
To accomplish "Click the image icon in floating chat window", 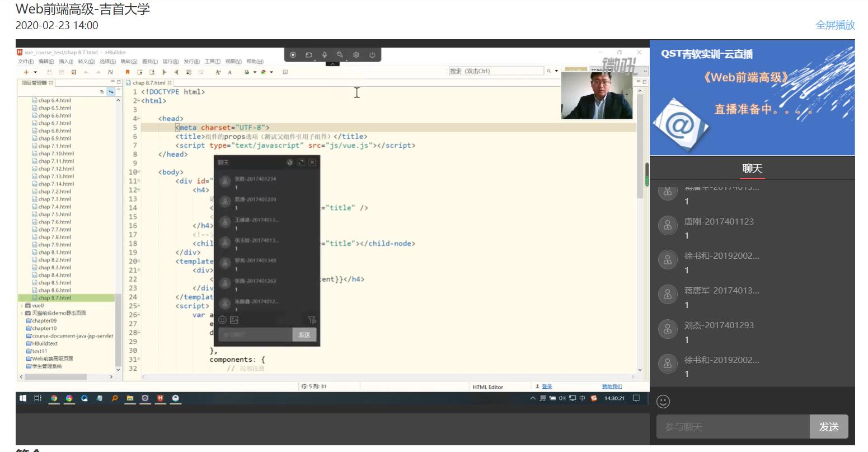I will [x=234, y=320].
